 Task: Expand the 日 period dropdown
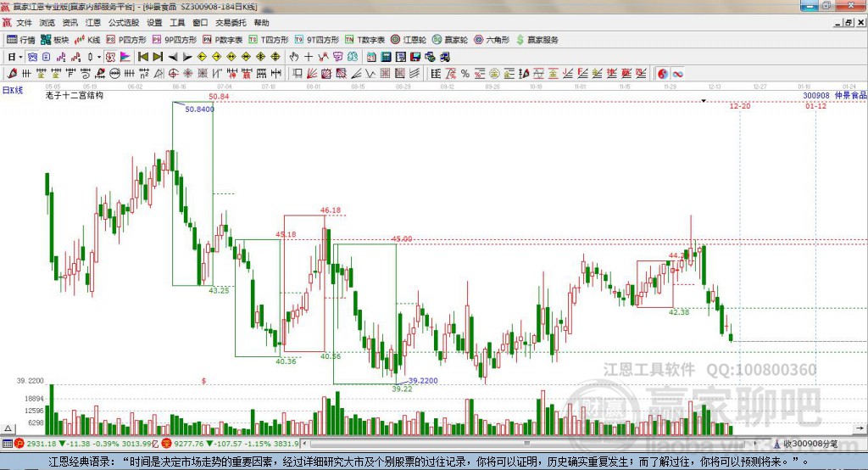click(20, 57)
